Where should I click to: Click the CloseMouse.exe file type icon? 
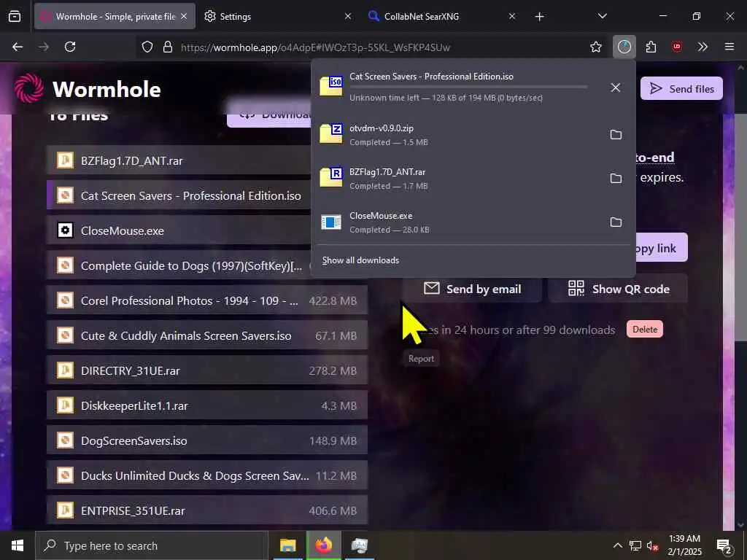pyautogui.click(x=65, y=230)
